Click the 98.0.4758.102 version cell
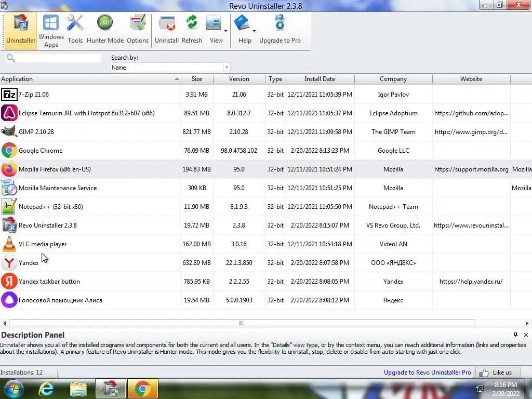 pyautogui.click(x=239, y=150)
